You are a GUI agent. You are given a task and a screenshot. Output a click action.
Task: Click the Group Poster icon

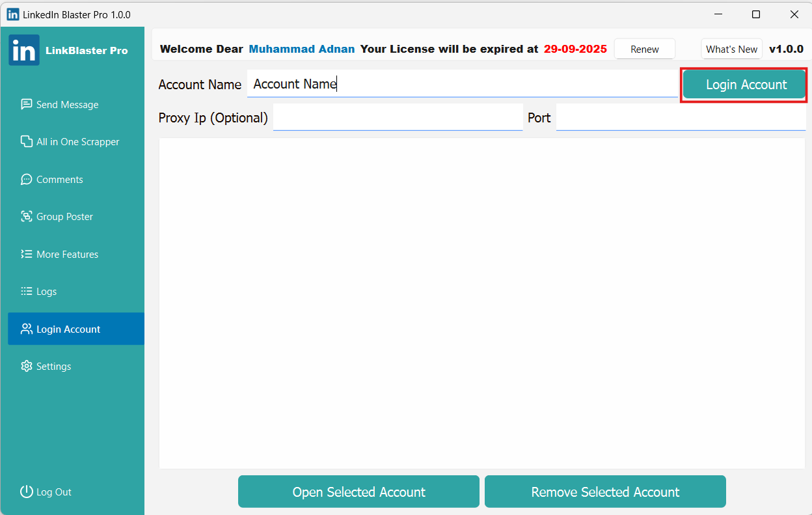(26, 217)
